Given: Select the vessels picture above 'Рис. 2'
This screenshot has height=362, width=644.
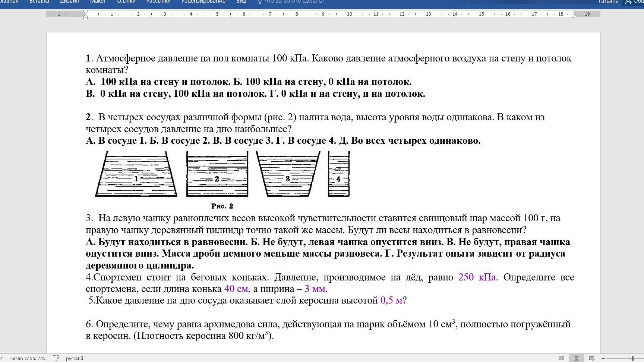Looking at the screenshot, I should coord(222,174).
